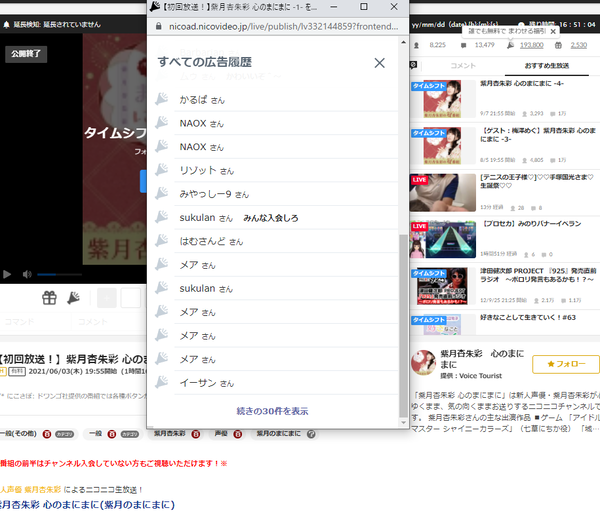
Task: Adjust the player volume slider
Action: (59, 274)
